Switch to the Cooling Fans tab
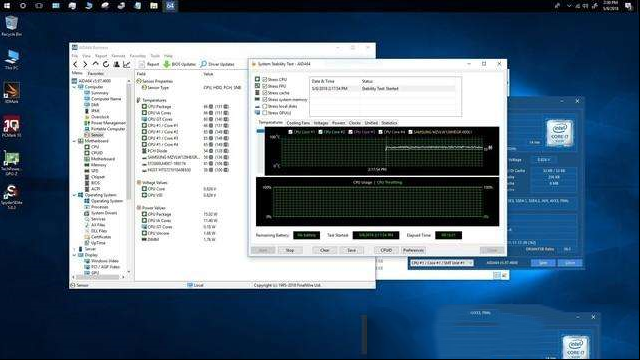This screenshot has height=360, width=640. pyautogui.click(x=298, y=123)
